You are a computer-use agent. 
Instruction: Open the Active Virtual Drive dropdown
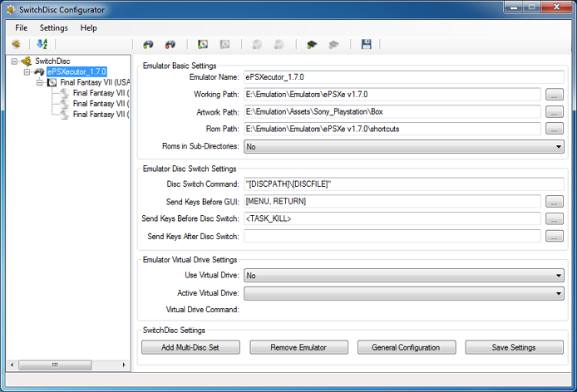point(404,293)
